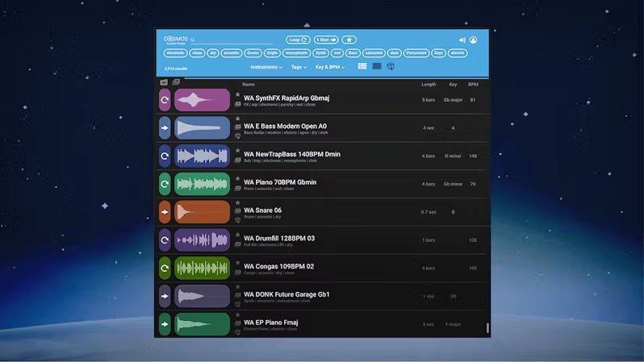
Task: Sort by the Key column header
Action: click(x=453, y=85)
